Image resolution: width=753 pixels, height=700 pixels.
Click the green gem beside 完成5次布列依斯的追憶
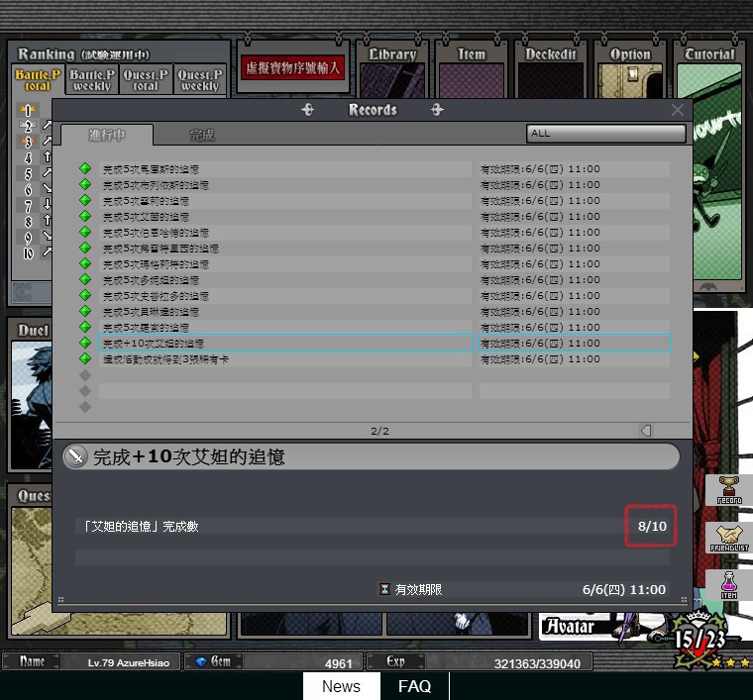click(x=85, y=184)
